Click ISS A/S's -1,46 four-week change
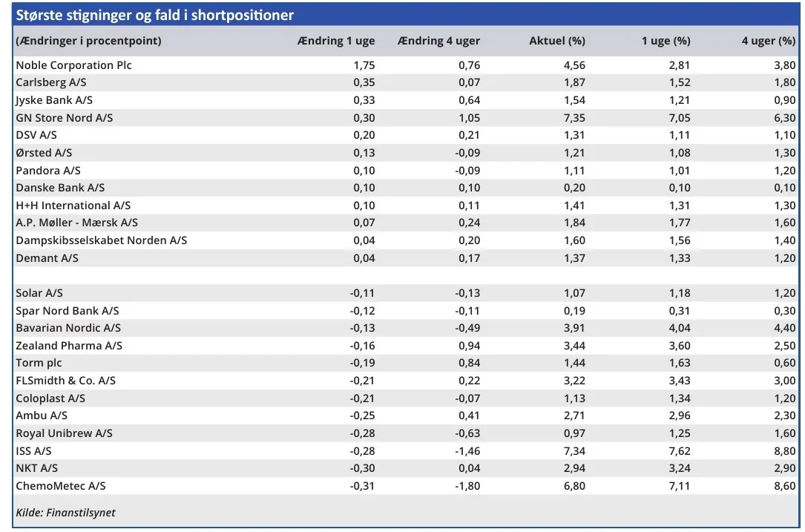The height and width of the screenshot is (532, 805). [x=466, y=451]
